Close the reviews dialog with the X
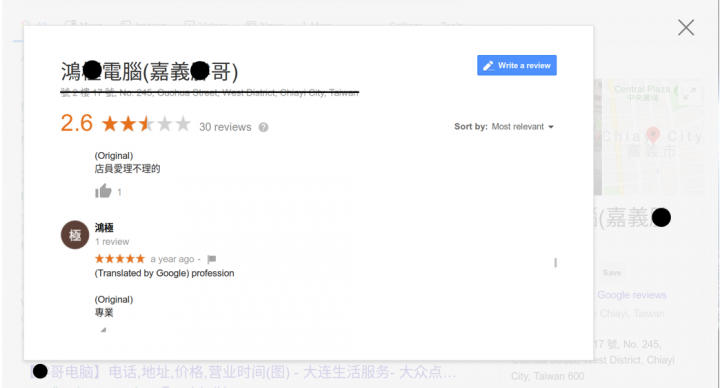Screen dimensions: 720x388 pos(686,28)
